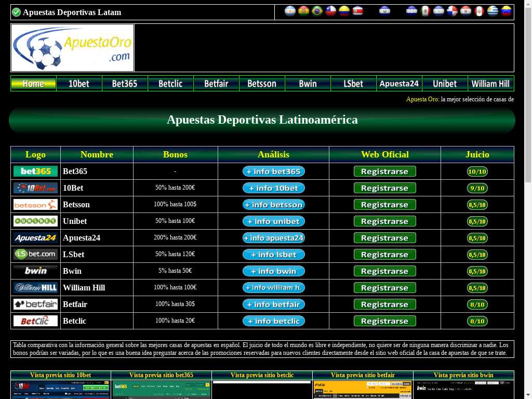
Task: Click Registrarse in the Betclic row
Action: 385,321
